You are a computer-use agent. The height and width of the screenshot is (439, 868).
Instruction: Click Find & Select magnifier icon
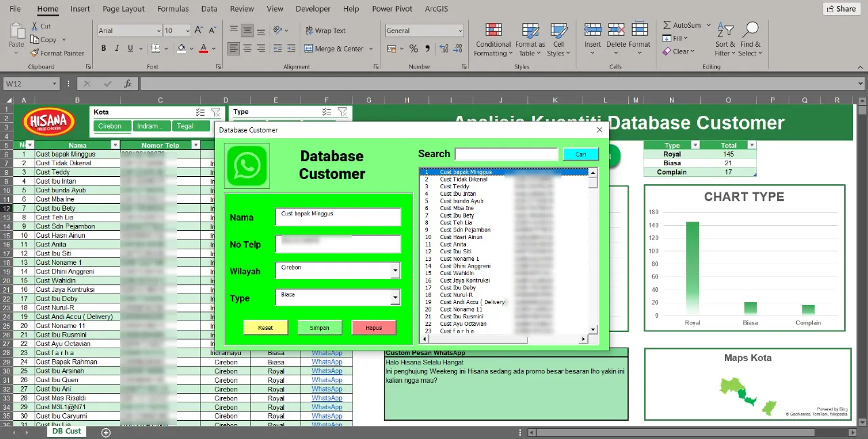click(750, 30)
